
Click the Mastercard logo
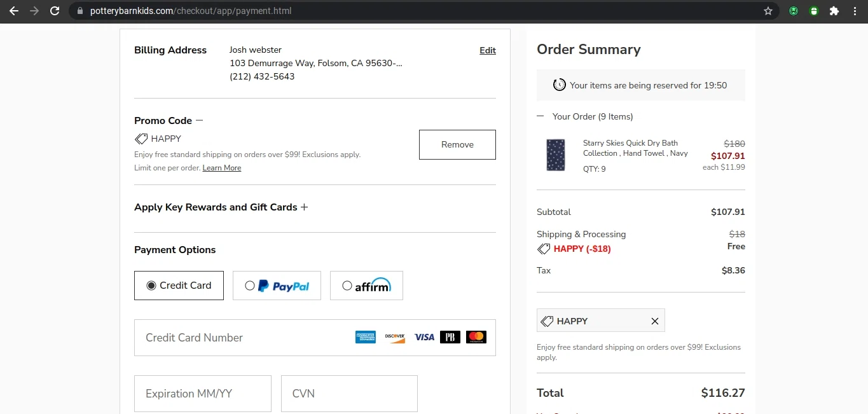(476, 337)
